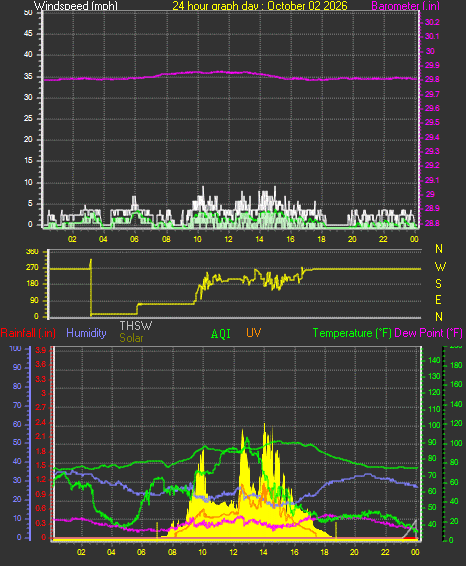Click the 'THSW' legend label

point(136,326)
